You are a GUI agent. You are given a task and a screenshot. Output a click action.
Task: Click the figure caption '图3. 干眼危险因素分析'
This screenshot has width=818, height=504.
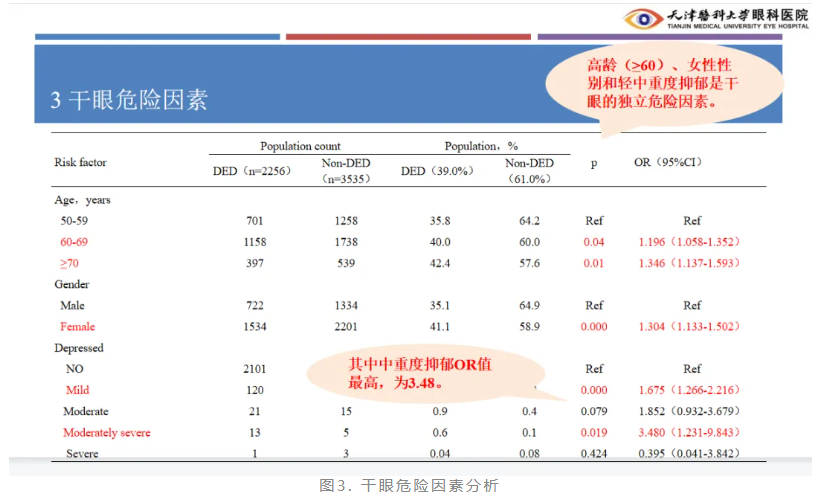click(408, 486)
